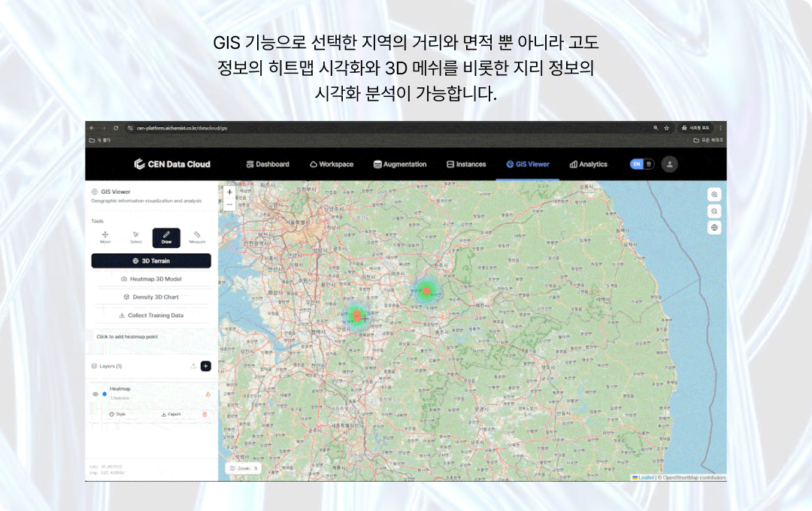The image size is (812, 511).
Task: Click the Leaflet map zoom out minus button
Action: 229,204
